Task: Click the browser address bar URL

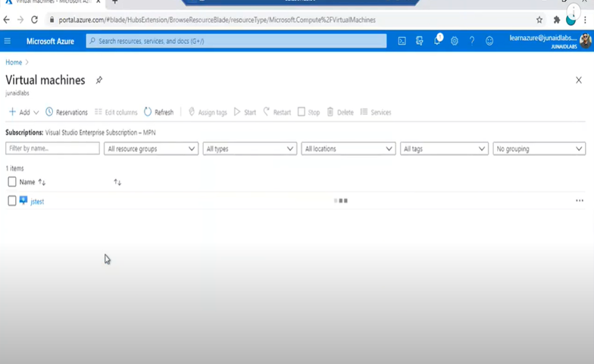Action: click(217, 20)
